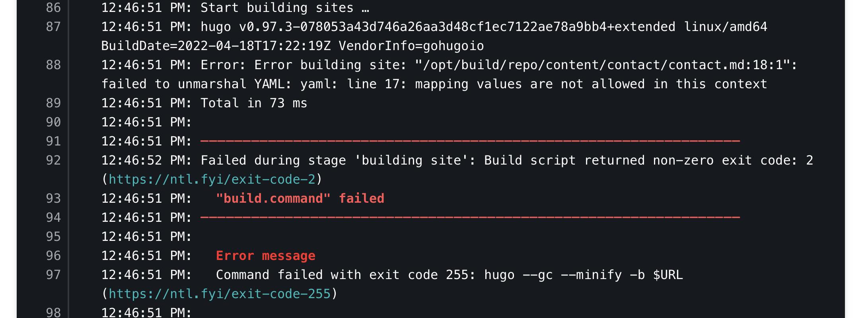Screen dimensions: 868x318
Task: Click line number 86 in gutter
Action: point(53,8)
